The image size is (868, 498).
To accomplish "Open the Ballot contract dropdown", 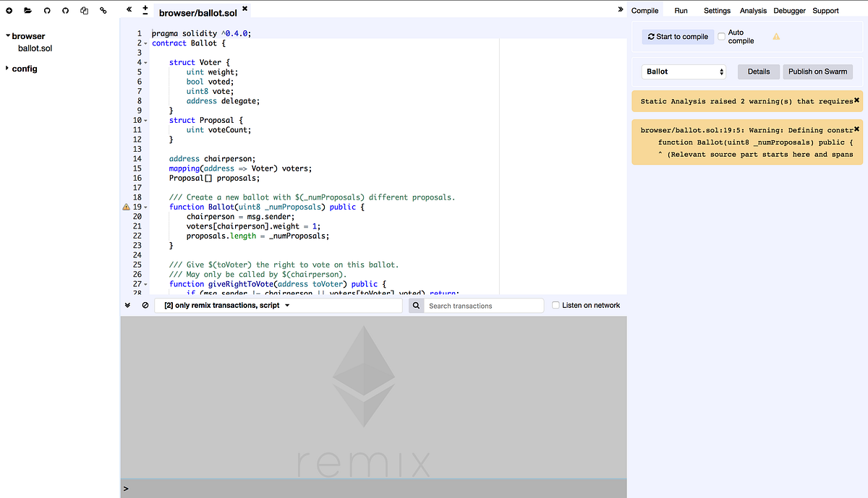I will [x=684, y=72].
